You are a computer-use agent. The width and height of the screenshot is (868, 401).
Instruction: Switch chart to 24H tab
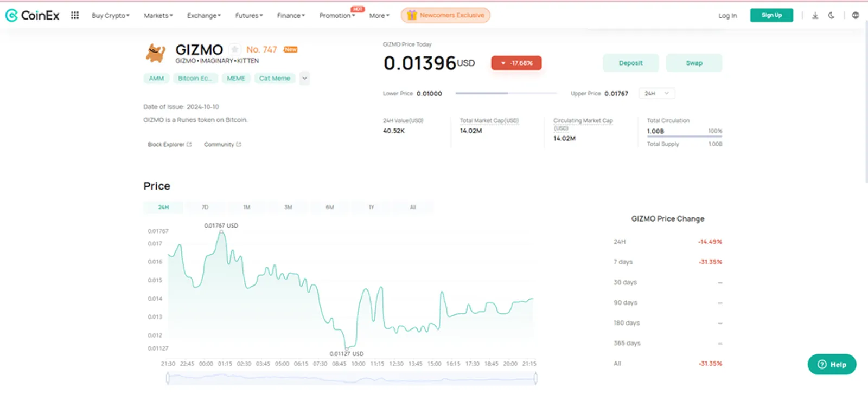(x=163, y=207)
